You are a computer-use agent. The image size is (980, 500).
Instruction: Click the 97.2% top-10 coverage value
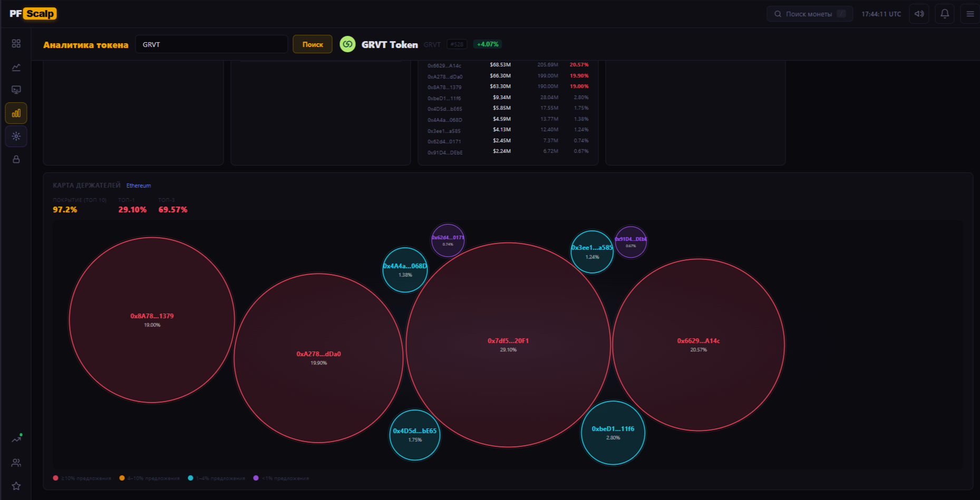(x=65, y=210)
